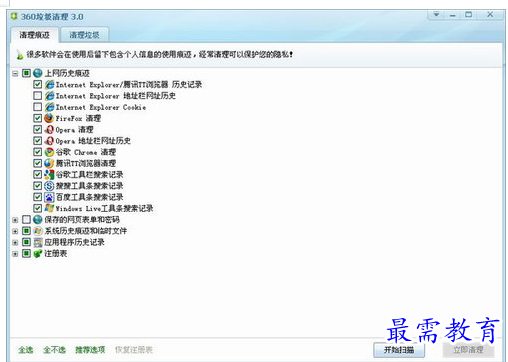Viewport: 508px width, 362px height.
Task: Uncheck the 搜搜工具条搜索记录 checkbox
Action: point(37,186)
